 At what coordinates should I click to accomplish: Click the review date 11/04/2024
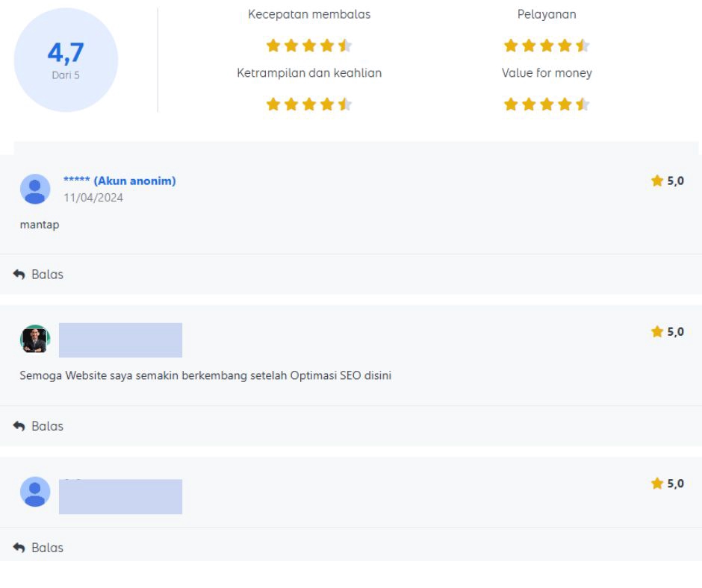[93, 198]
